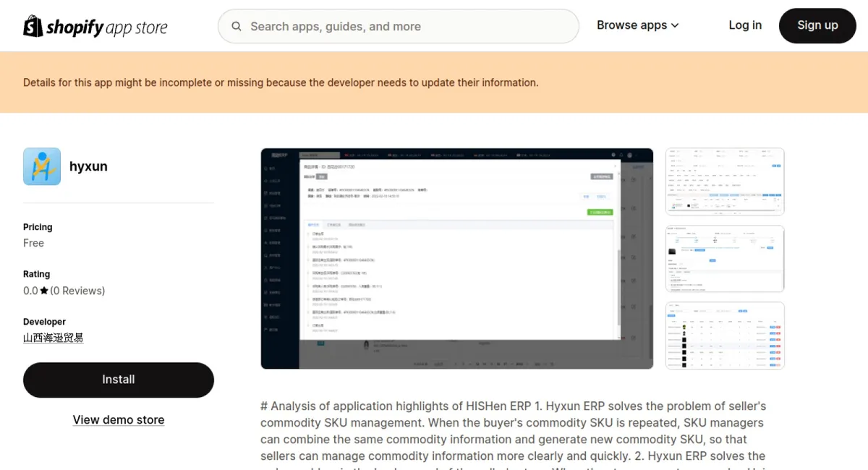The width and height of the screenshot is (868, 470).
Task: View the first small screenshot thumbnail
Action: [x=725, y=181]
